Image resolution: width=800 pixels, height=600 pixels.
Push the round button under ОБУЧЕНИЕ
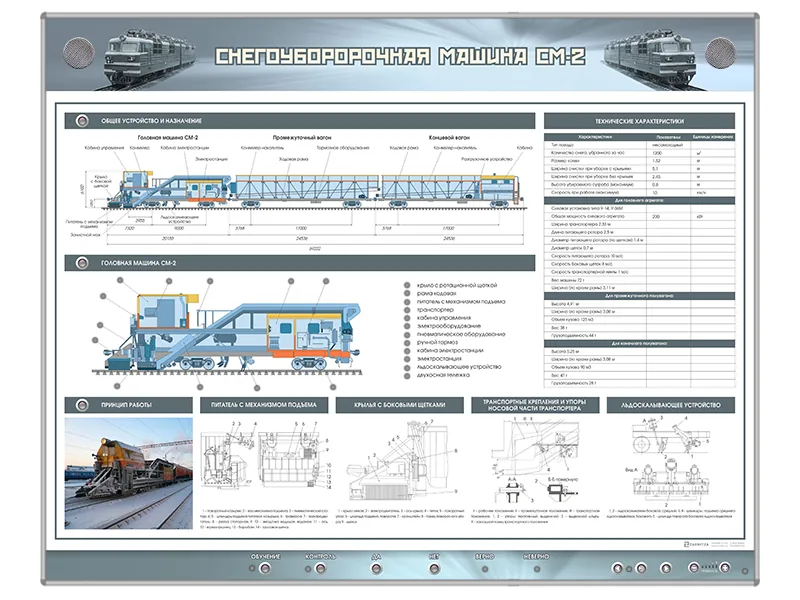(265, 568)
